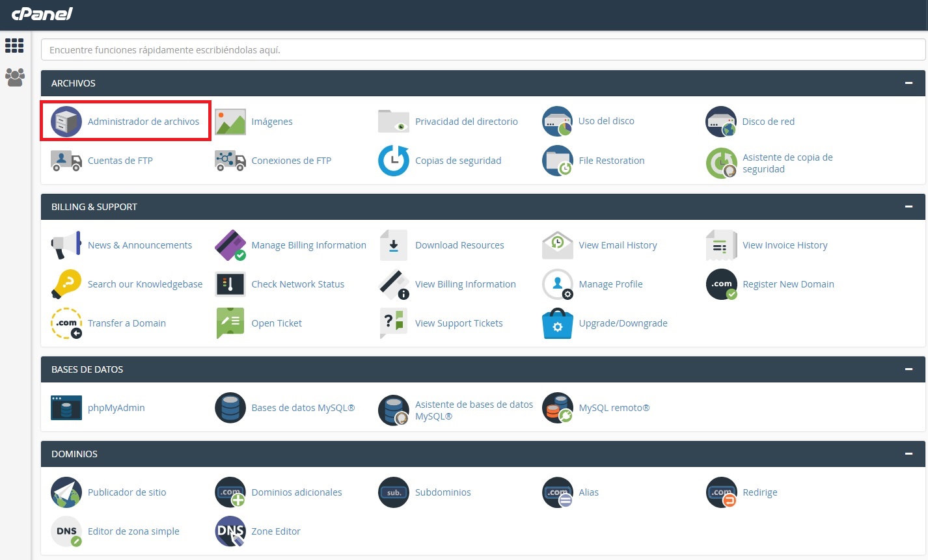Open the Subdominios sub. icon
The image size is (928, 560).
click(x=394, y=492)
